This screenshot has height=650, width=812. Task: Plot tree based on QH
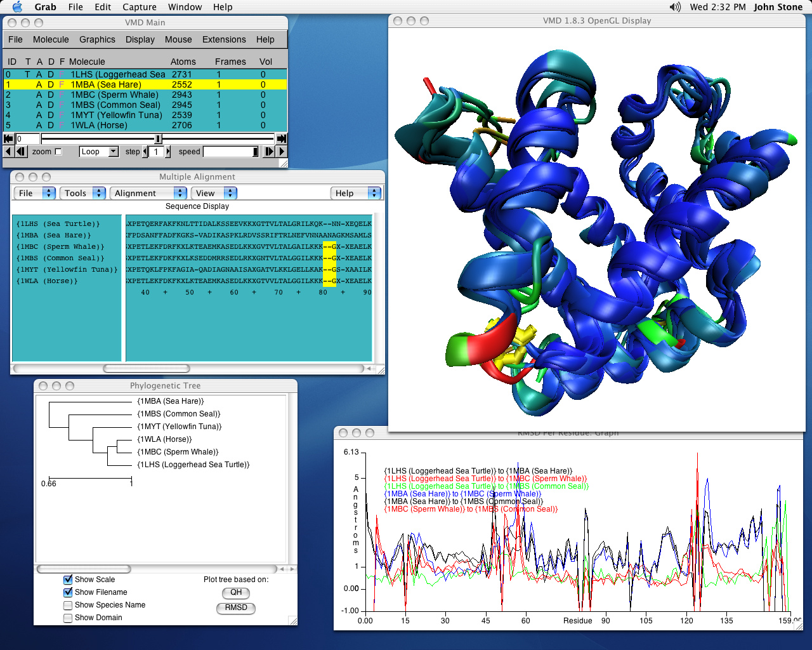[x=236, y=593]
